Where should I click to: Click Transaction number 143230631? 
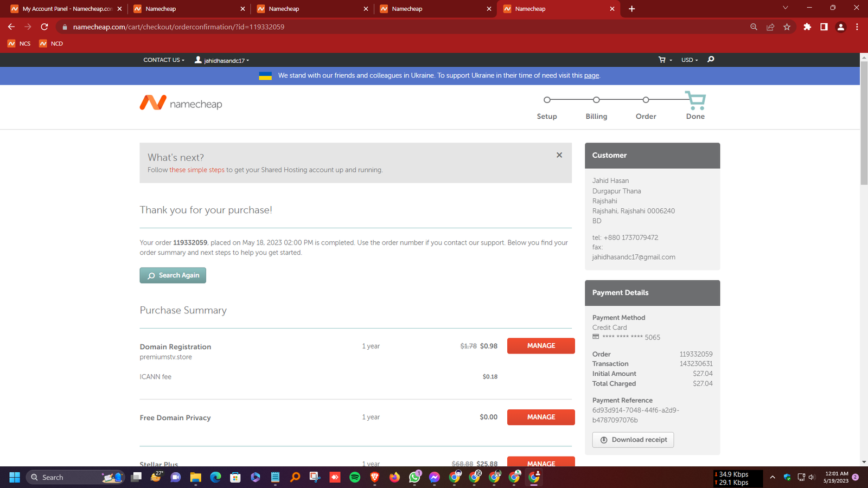(696, 364)
